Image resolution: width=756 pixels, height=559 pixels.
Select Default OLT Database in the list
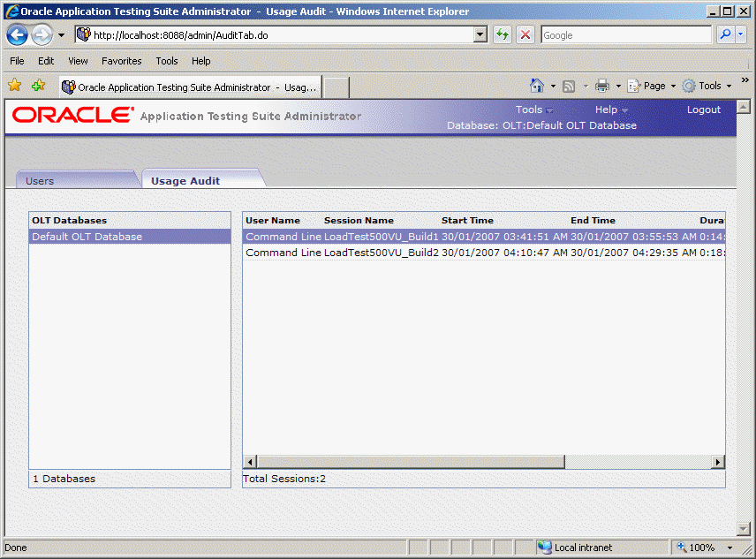click(88, 237)
